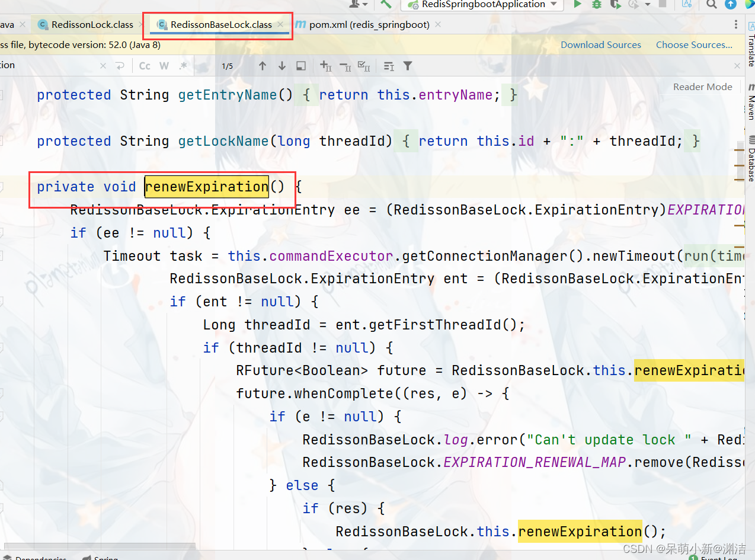Viewport: 755px width, 560px height.
Task: Click inside the find search input field
Action: coord(47,65)
